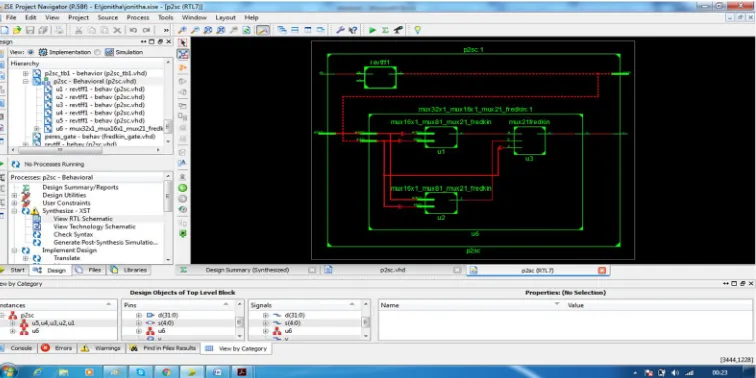Open the Warnings bottom tab

click(x=101, y=348)
